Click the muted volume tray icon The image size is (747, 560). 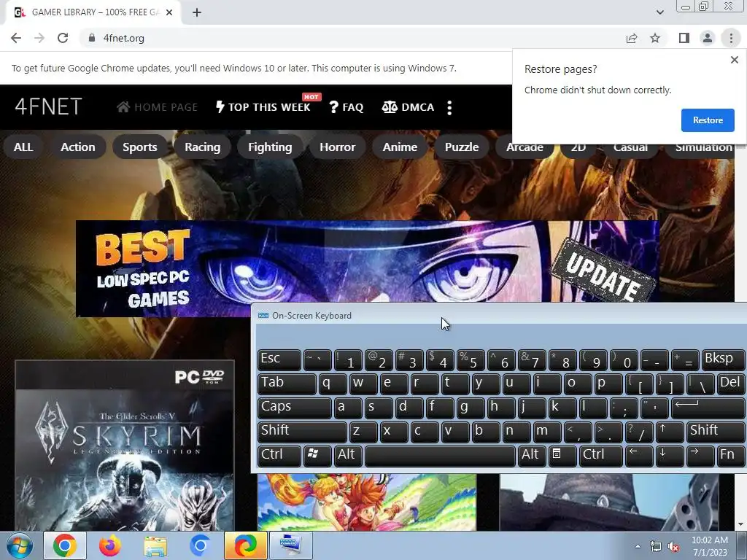pyautogui.click(x=673, y=547)
